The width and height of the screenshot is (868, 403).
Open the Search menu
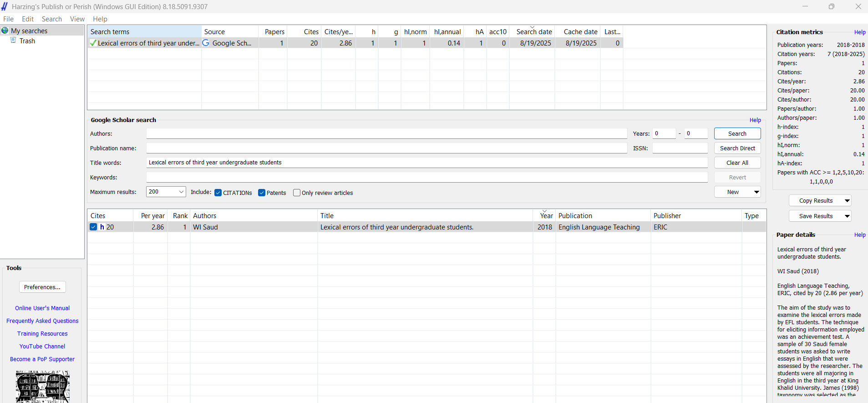[52, 19]
